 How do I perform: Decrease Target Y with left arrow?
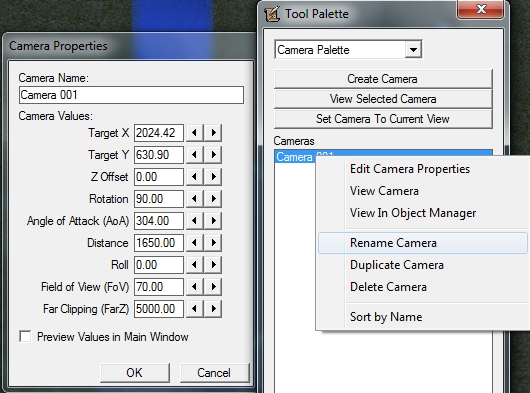coord(194,154)
